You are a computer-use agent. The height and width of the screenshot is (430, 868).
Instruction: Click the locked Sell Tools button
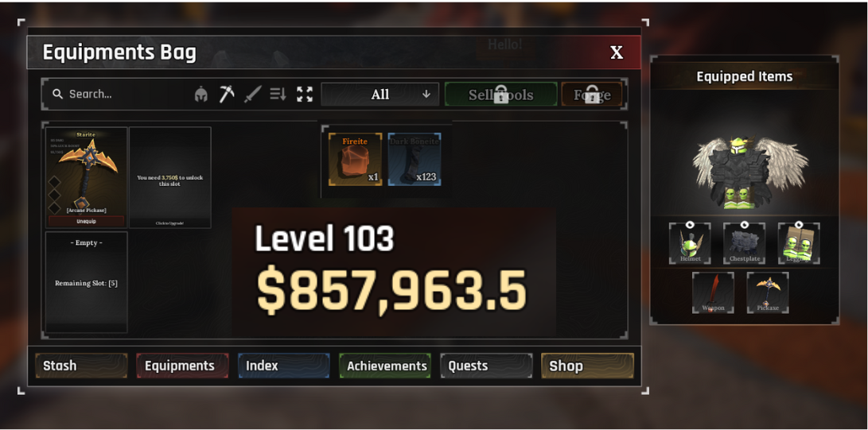coord(501,95)
